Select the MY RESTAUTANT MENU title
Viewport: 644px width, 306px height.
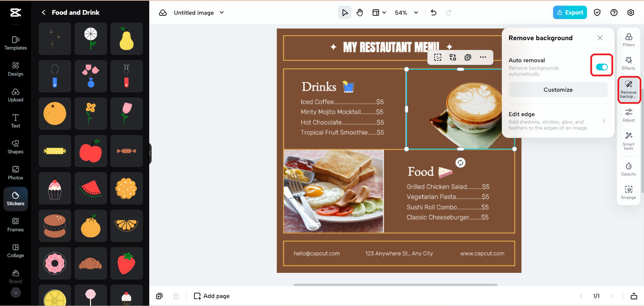click(x=391, y=47)
